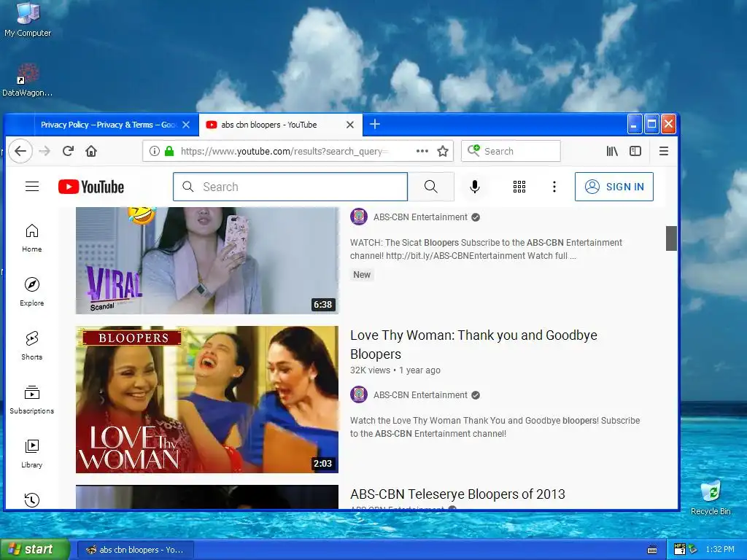
Task: Switch to the Privacy Policy tab
Action: point(109,125)
